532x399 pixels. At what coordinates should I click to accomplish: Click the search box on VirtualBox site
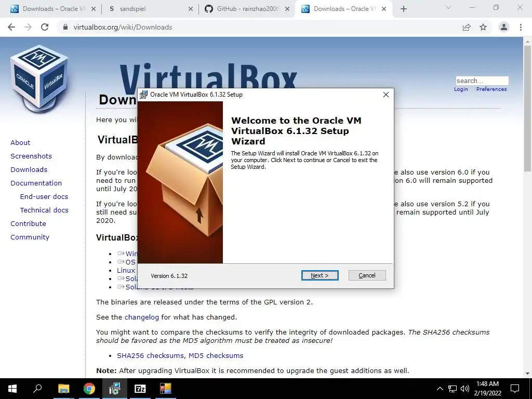(x=482, y=81)
